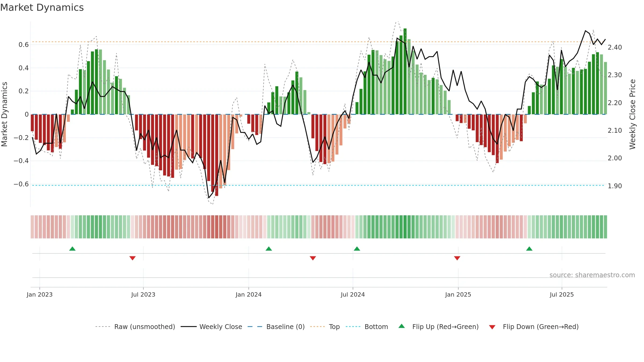This screenshot has width=644, height=362.
Task: Click the right-axis price 2.20
Action: pos(615,103)
